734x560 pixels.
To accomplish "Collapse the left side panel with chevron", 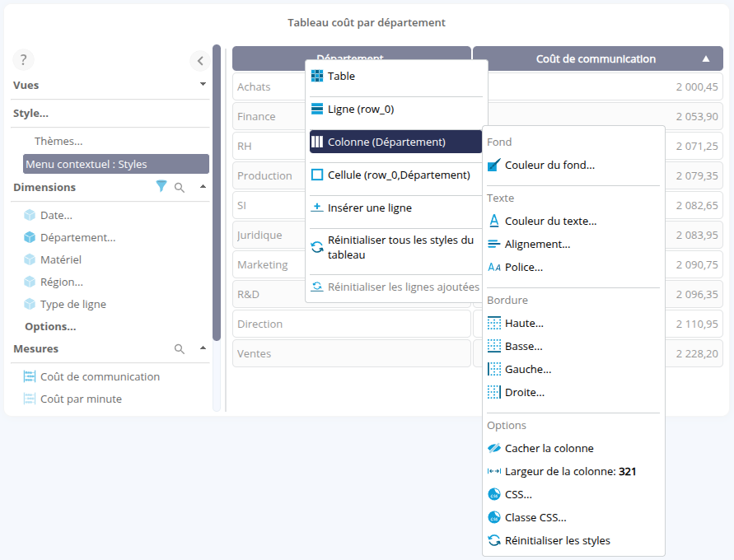I will [200, 60].
